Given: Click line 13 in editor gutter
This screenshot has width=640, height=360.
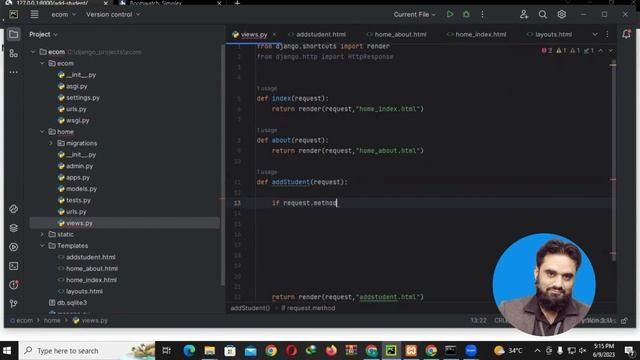Looking at the screenshot, I should click(237, 203).
